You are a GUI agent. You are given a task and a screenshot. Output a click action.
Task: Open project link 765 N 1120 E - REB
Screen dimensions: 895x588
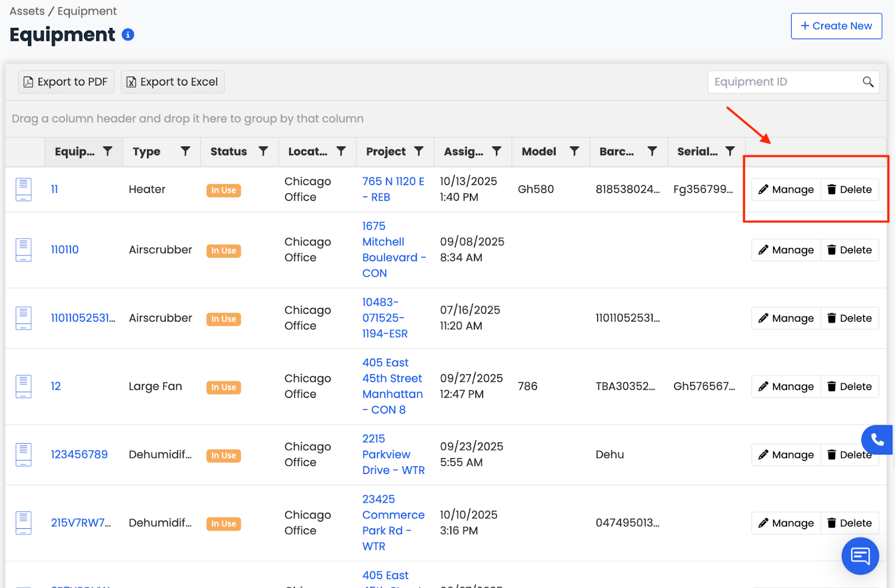(x=393, y=189)
